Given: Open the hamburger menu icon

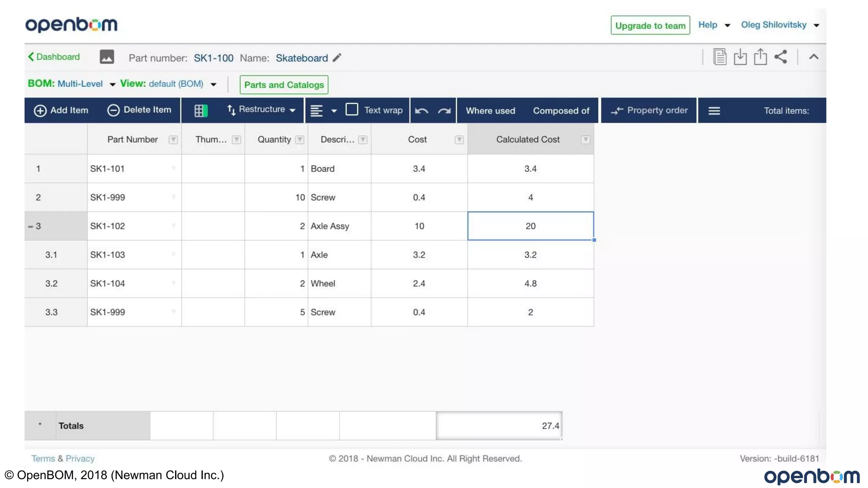Looking at the screenshot, I should pos(714,111).
